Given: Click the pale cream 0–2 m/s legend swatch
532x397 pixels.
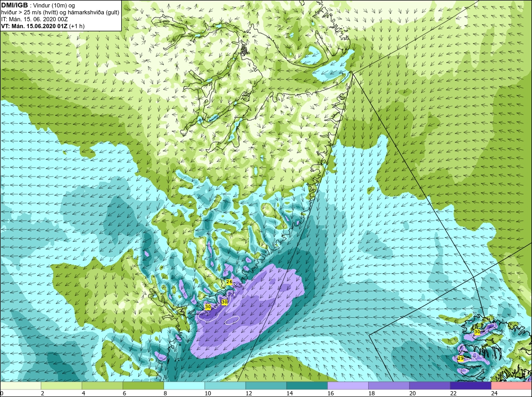Looking at the screenshot, I should pyautogui.click(x=20, y=386).
